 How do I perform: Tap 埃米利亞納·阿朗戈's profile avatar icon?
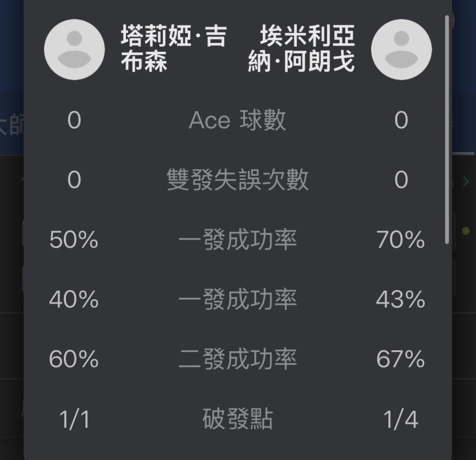click(401, 49)
